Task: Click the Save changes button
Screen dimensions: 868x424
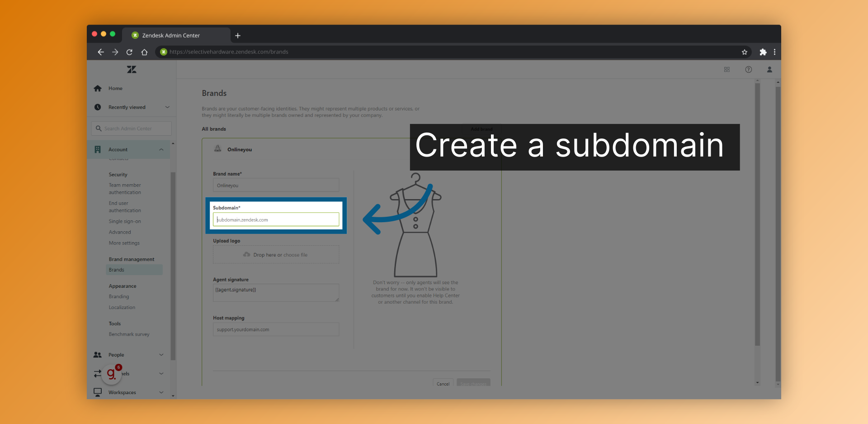Action: pyautogui.click(x=473, y=383)
